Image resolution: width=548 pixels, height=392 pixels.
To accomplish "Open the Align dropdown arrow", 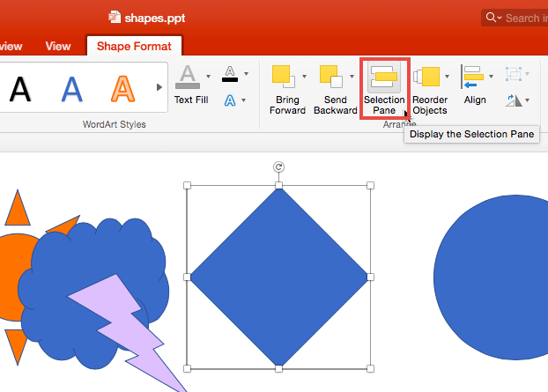I will 492,76.
